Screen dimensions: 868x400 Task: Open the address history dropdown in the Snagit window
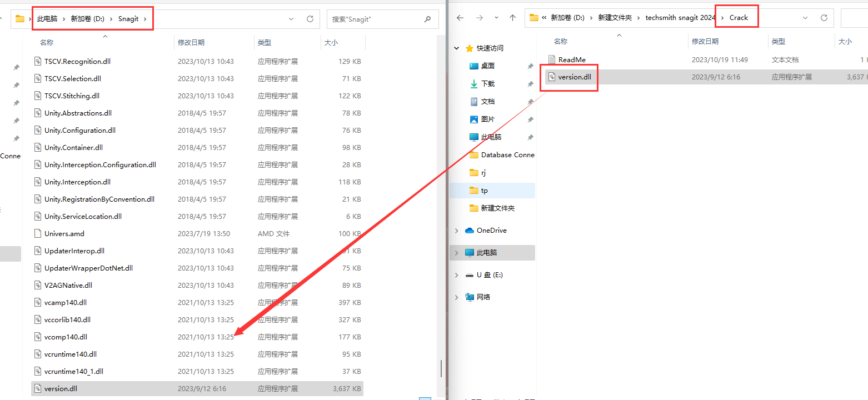291,19
